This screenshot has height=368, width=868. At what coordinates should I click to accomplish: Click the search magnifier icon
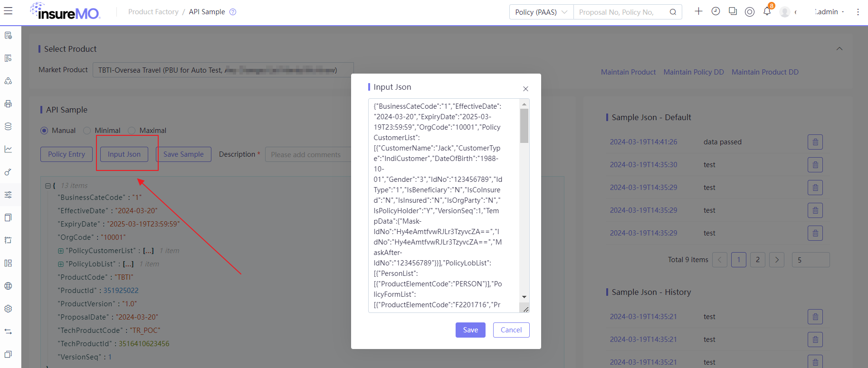coord(673,12)
